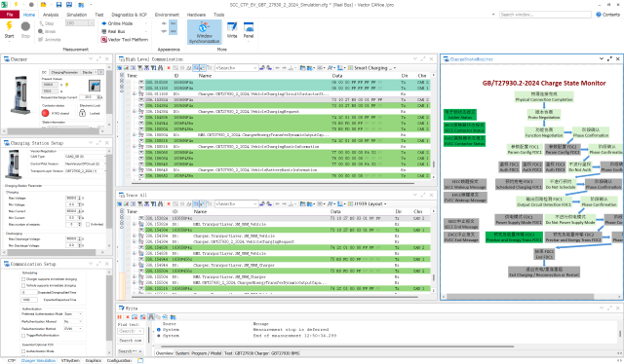624x364 pixels.
Task: Open ReAuthentication Allowed dropdown
Action: coord(73,321)
